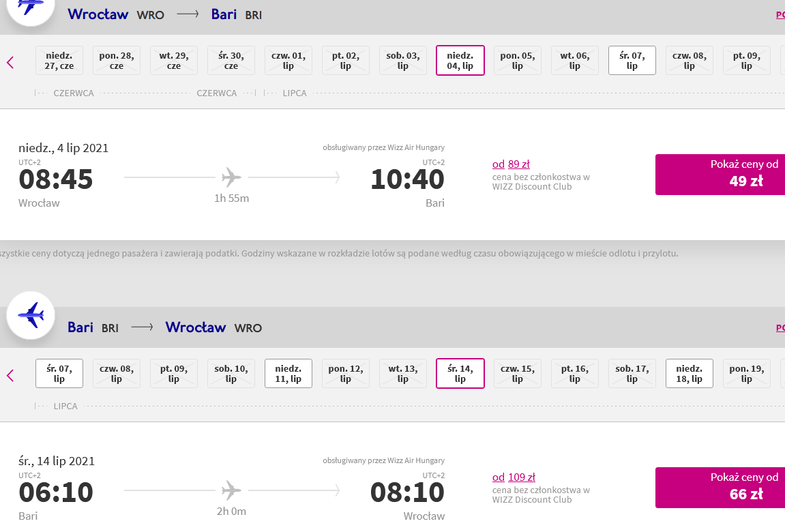Select outbound date śr. 07, lip
Image resolution: width=785 pixels, height=532 pixels.
[x=632, y=61]
